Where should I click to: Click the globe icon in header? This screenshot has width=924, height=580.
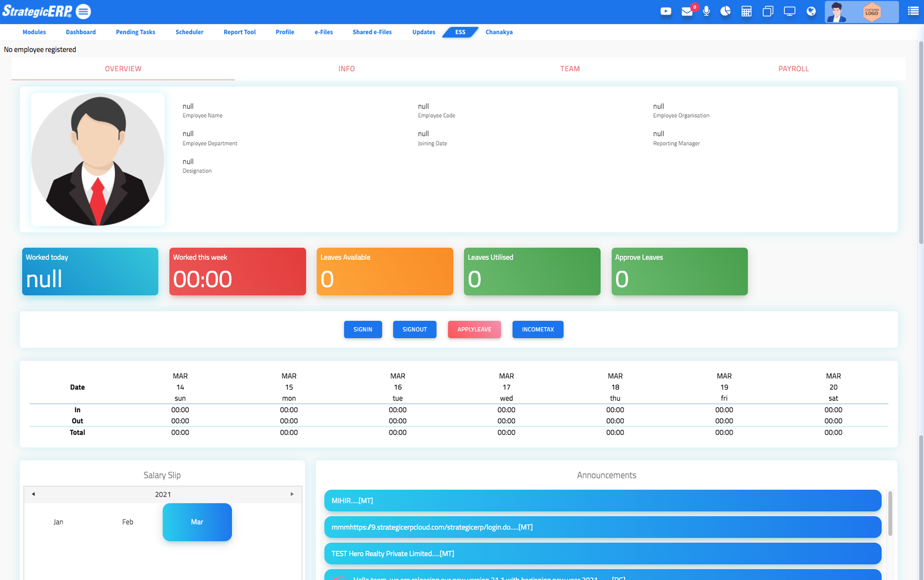coord(811,12)
